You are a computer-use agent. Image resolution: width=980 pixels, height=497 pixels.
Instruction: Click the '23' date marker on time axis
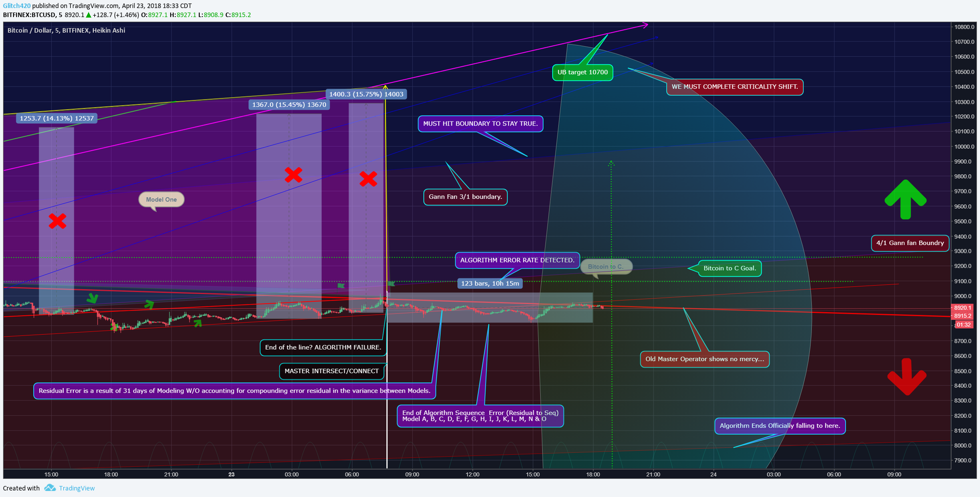click(x=231, y=474)
